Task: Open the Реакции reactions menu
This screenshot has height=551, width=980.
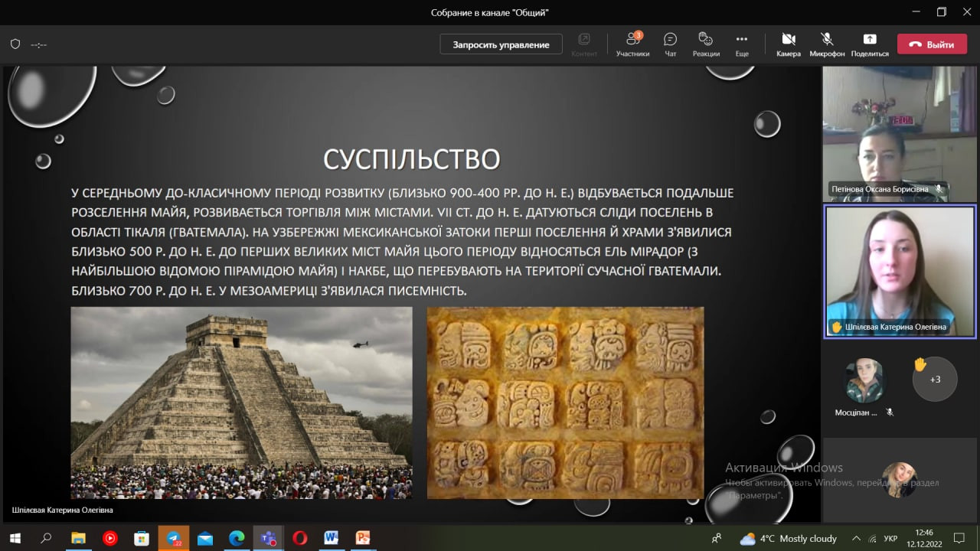Action: coord(705,44)
